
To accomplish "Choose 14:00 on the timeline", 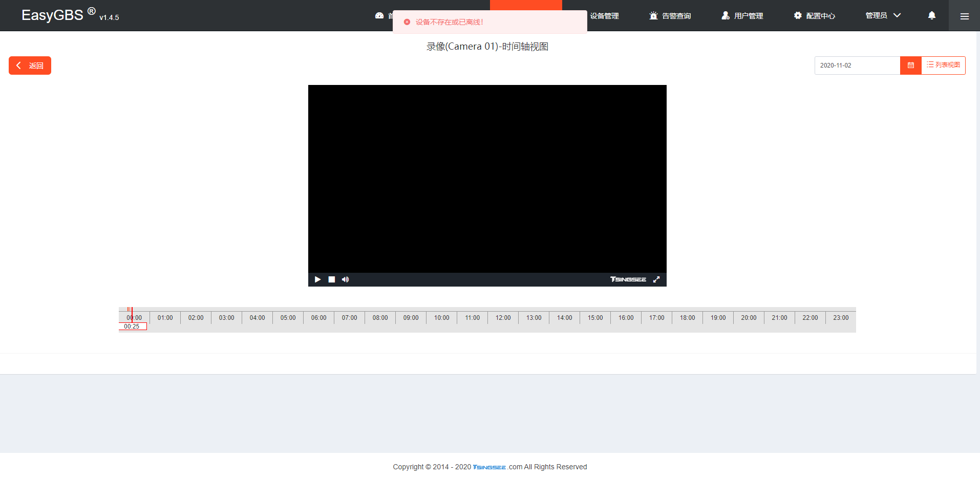I will 564,318.
